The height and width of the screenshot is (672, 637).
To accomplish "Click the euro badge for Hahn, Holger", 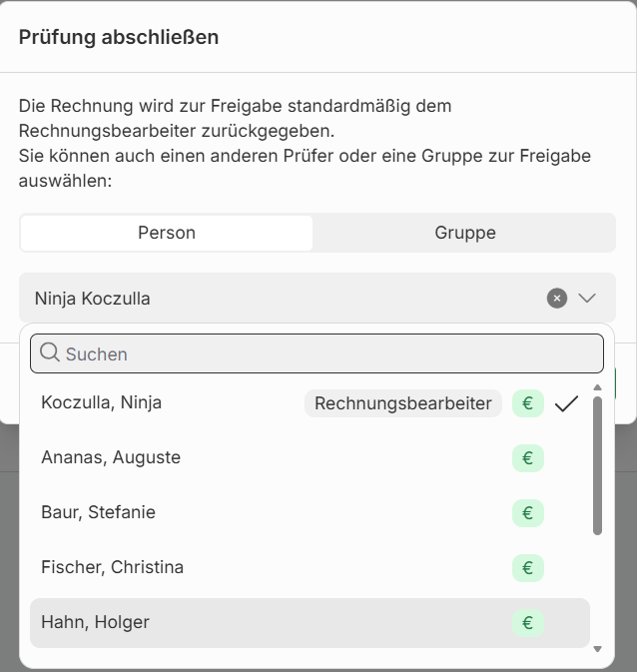I will point(528,623).
